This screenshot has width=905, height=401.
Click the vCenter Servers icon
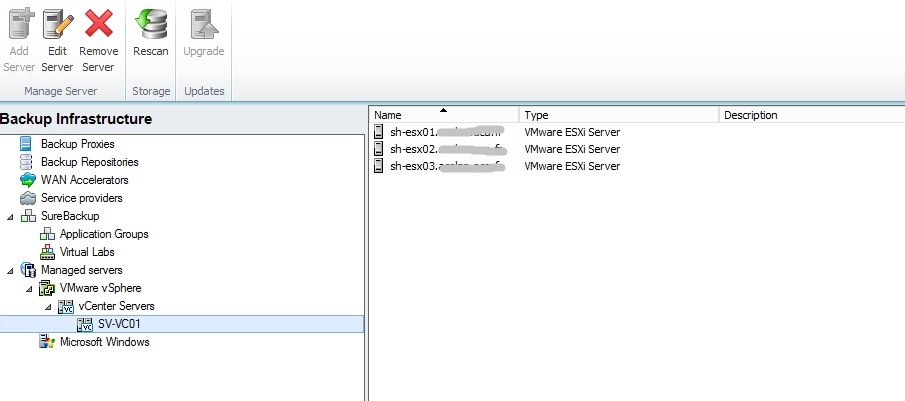[x=66, y=306]
